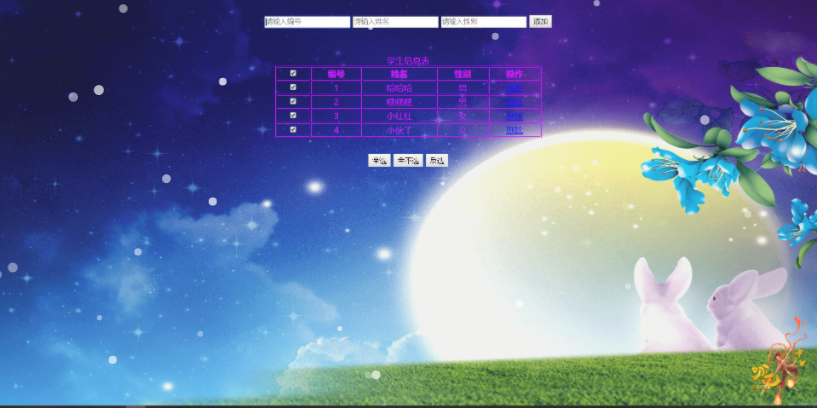Image resolution: width=818 pixels, height=409 pixels.
Task: Click the 学生信息表 table title
Action: pyautogui.click(x=408, y=61)
